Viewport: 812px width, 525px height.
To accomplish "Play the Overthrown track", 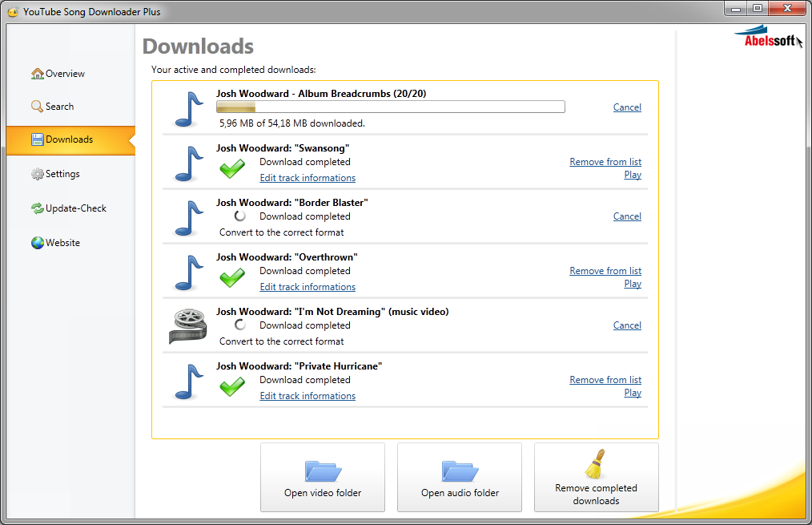I will tap(633, 284).
